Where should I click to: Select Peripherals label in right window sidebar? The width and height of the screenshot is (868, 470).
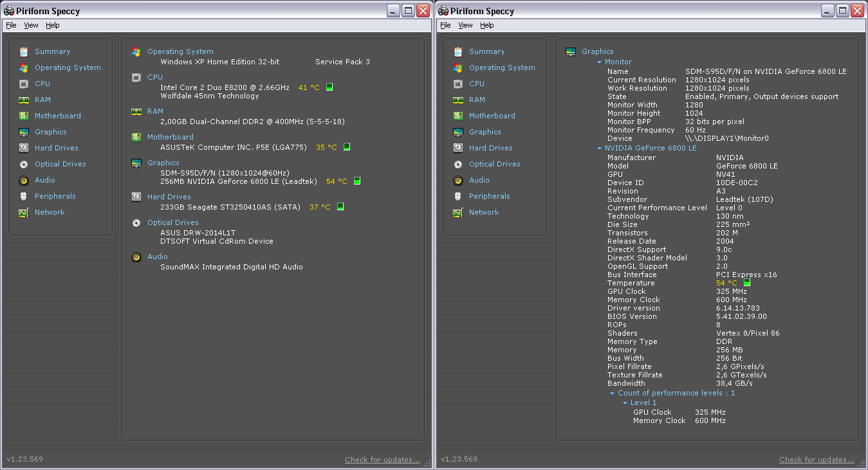tap(490, 196)
